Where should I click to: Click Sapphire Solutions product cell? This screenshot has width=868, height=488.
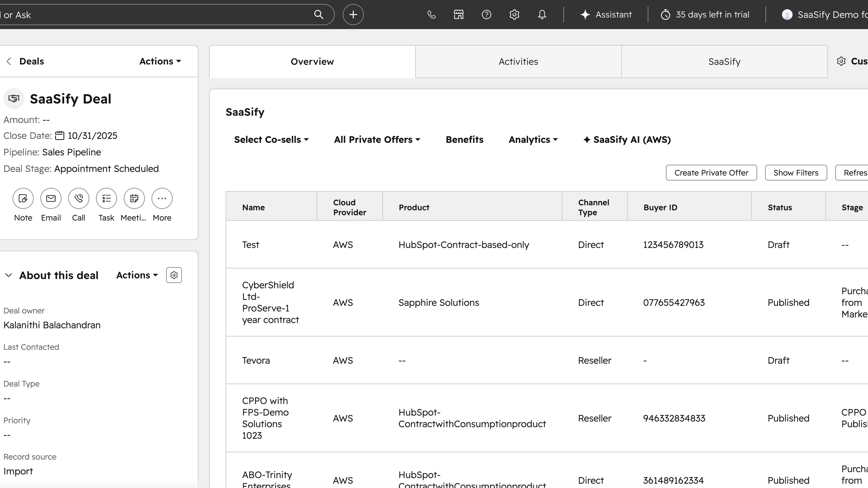coord(439,303)
